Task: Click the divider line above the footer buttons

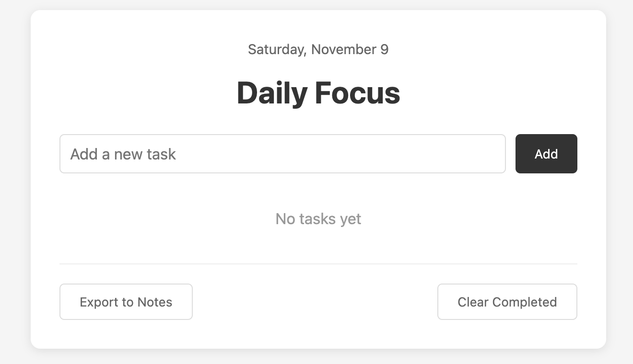Action: [318, 263]
